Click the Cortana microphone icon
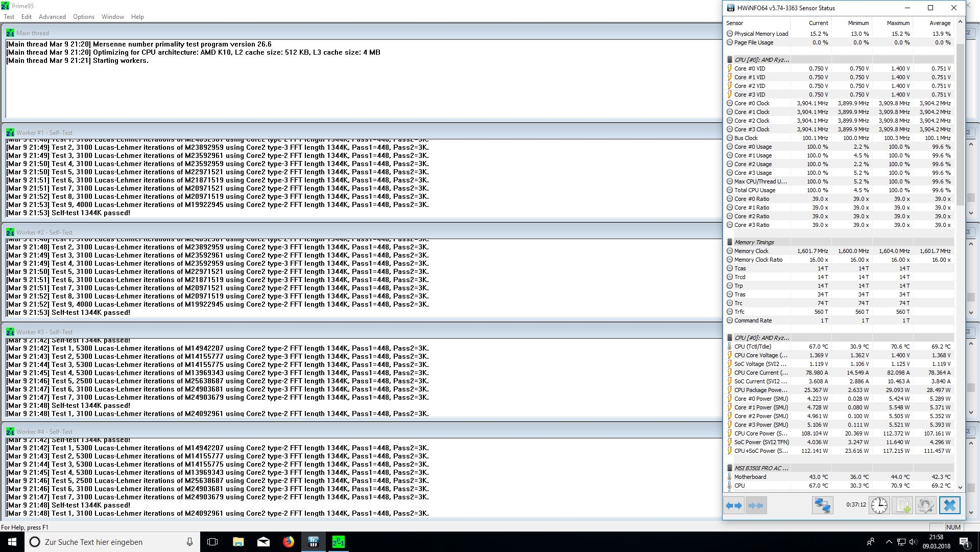The height and width of the screenshot is (552, 980). click(x=189, y=542)
